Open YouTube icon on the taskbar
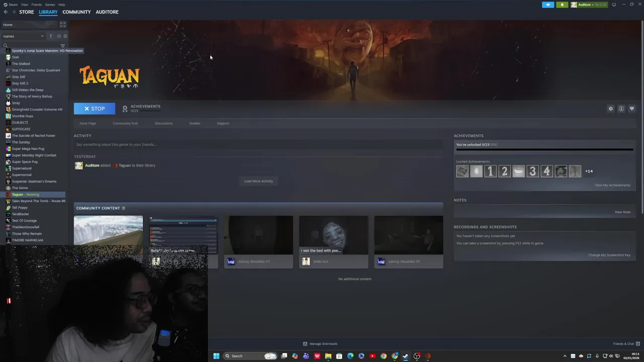 tap(372, 356)
